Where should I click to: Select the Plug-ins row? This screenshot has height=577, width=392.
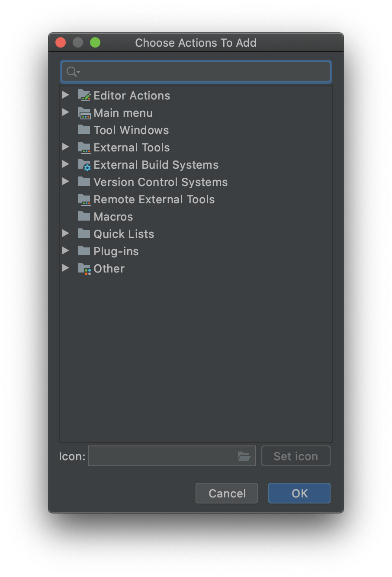[196, 251]
